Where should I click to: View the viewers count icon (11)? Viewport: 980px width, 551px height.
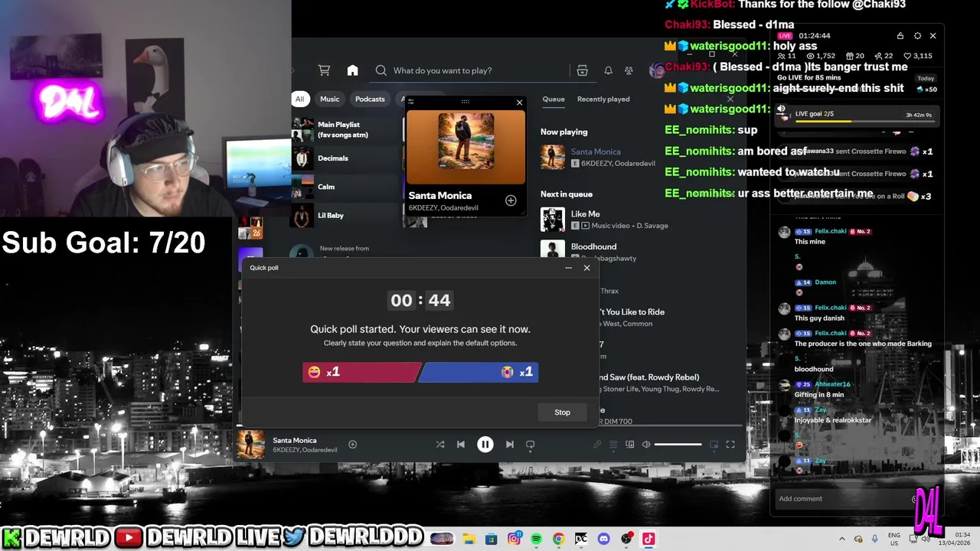786,56
